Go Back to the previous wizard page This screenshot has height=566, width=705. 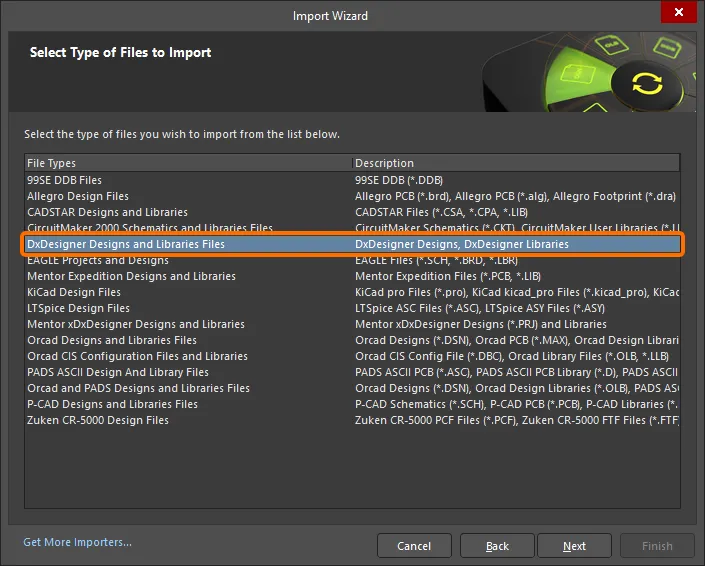coord(497,546)
